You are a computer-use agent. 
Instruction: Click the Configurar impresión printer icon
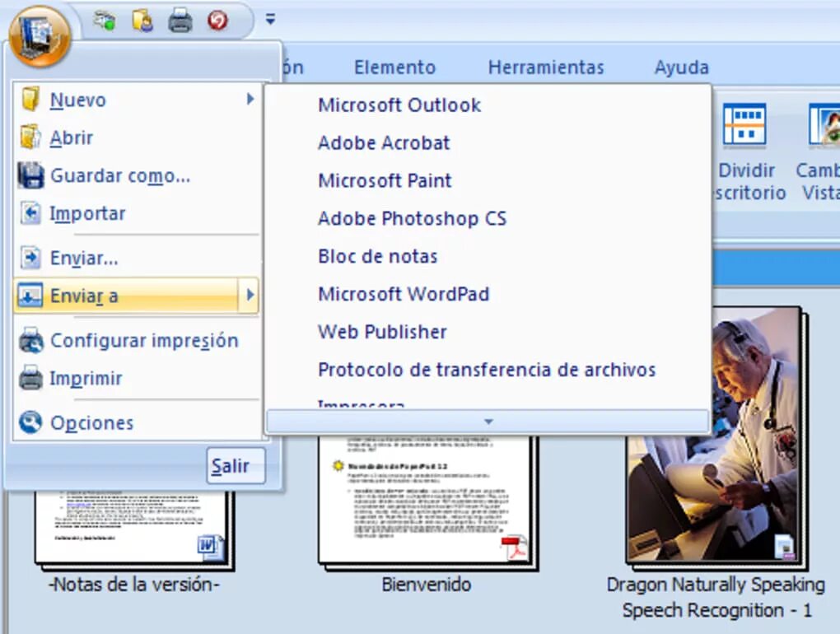[30, 340]
